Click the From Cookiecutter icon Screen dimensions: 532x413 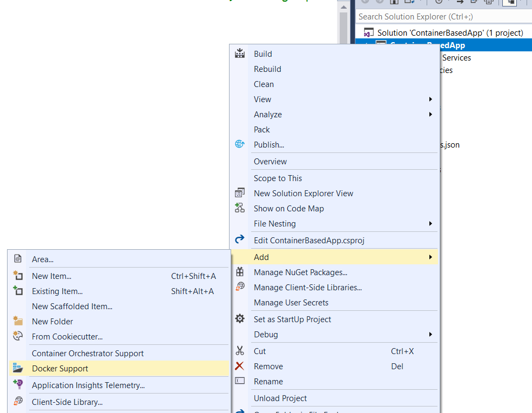(18, 336)
